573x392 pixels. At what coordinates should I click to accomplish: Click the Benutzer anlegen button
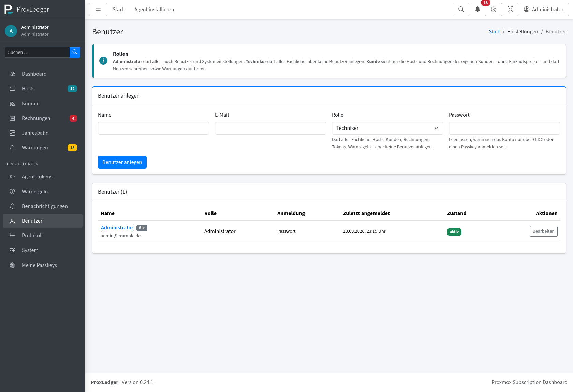click(122, 162)
